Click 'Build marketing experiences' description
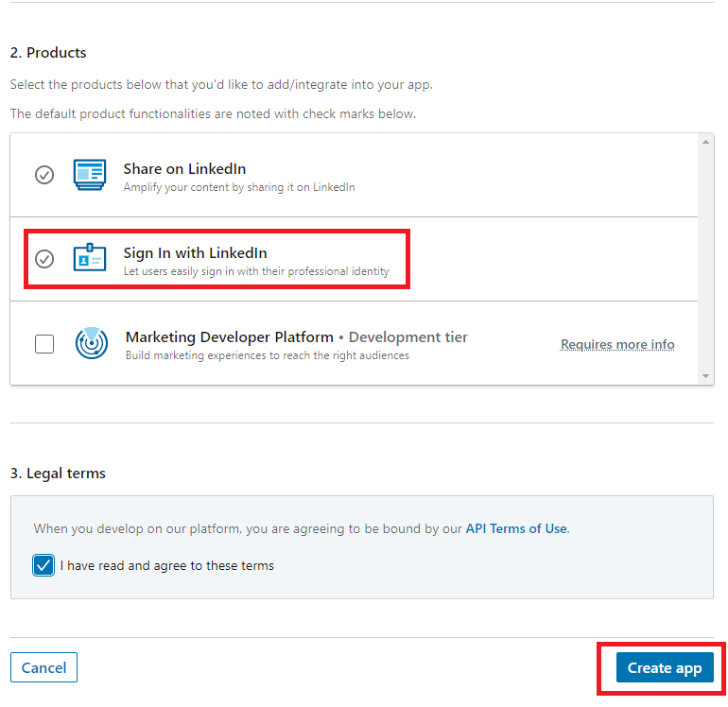 click(x=268, y=355)
